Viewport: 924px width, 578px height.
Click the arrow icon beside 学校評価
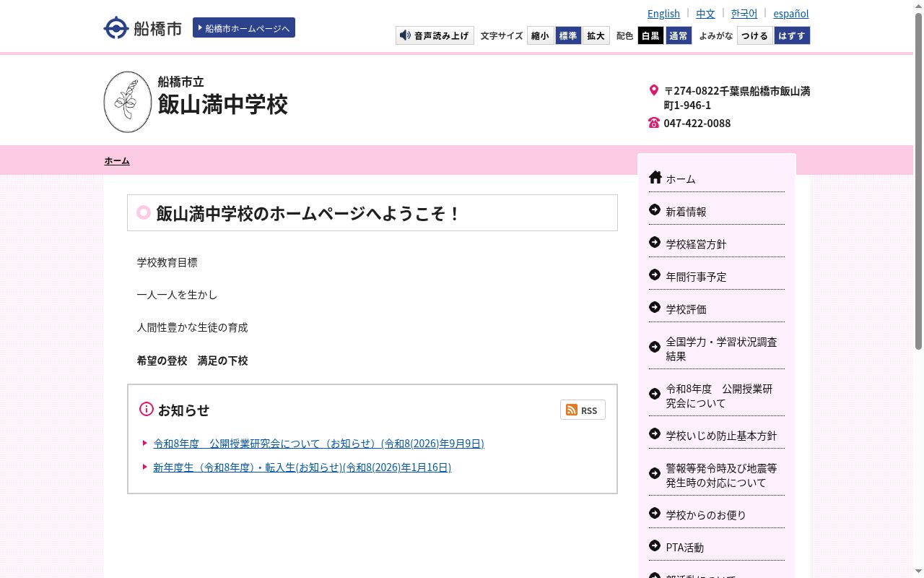point(655,308)
